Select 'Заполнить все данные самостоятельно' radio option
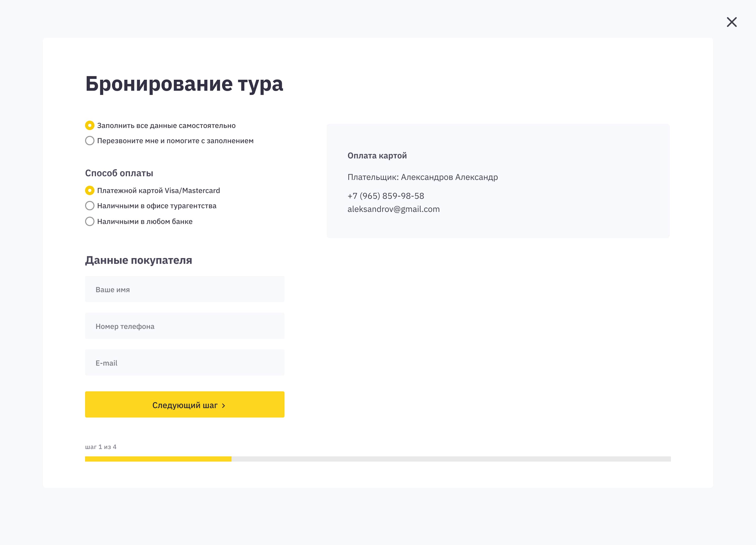 coord(90,125)
